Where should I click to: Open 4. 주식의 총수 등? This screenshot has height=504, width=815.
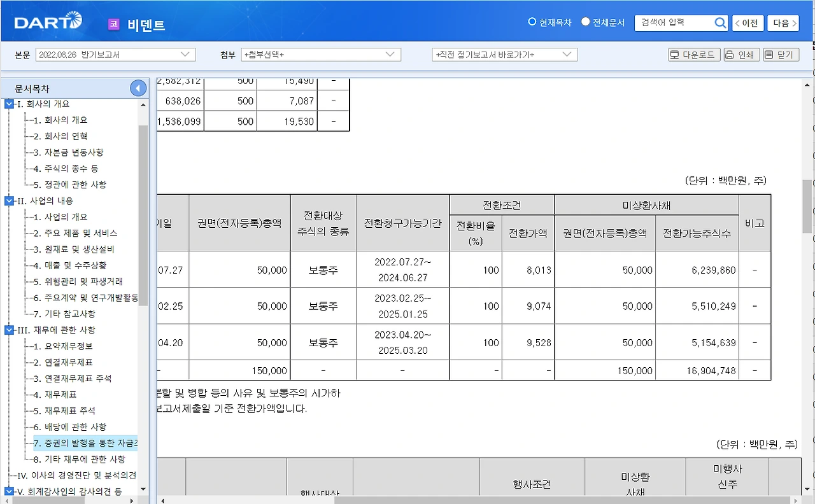(66, 169)
